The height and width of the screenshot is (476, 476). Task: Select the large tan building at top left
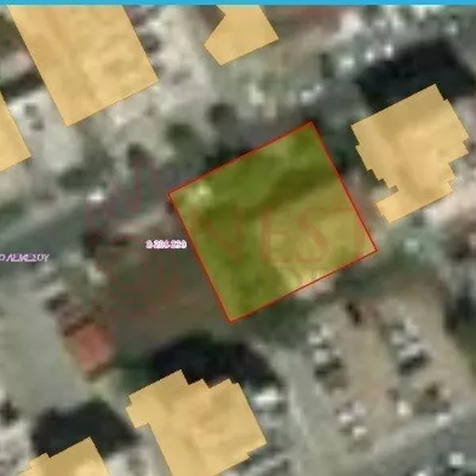tap(83, 62)
